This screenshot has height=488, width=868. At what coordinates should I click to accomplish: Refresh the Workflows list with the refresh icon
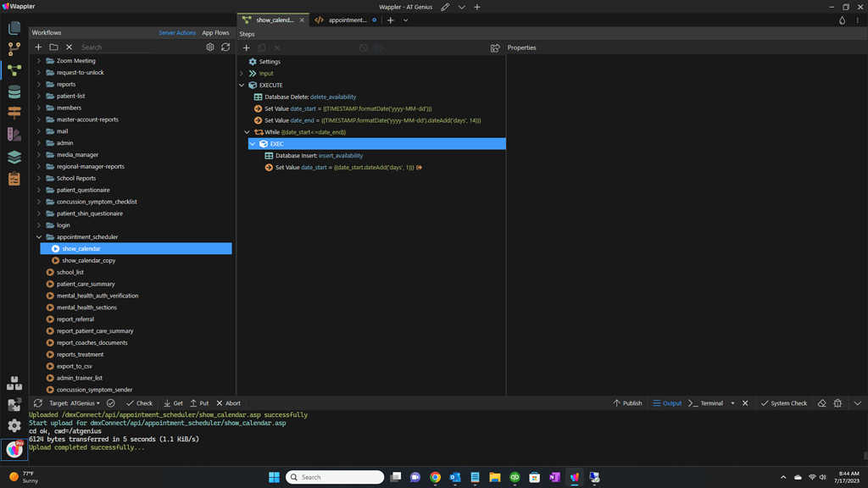(x=225, y=47)
